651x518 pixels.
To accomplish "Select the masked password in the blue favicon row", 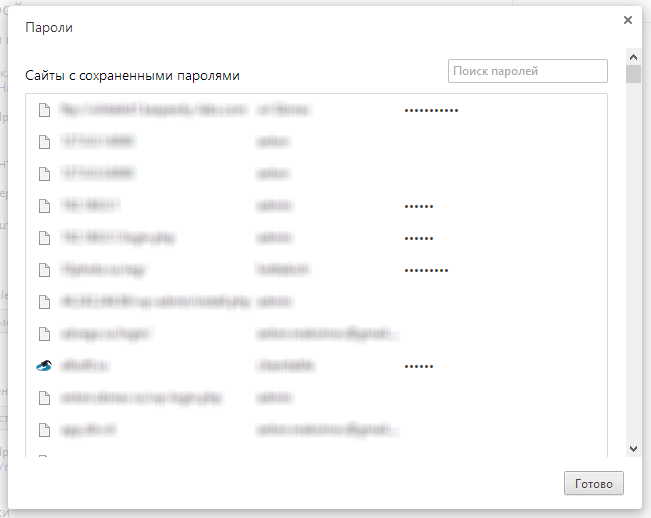I will point(419,366).
